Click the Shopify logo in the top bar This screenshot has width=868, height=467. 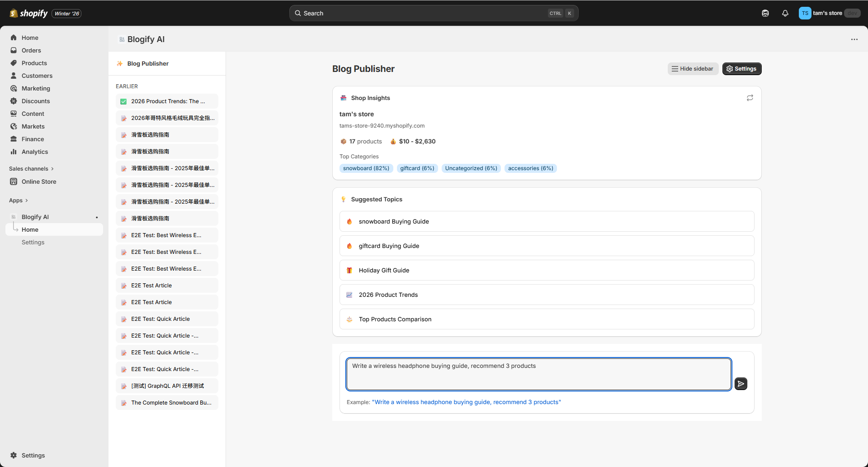12,13
